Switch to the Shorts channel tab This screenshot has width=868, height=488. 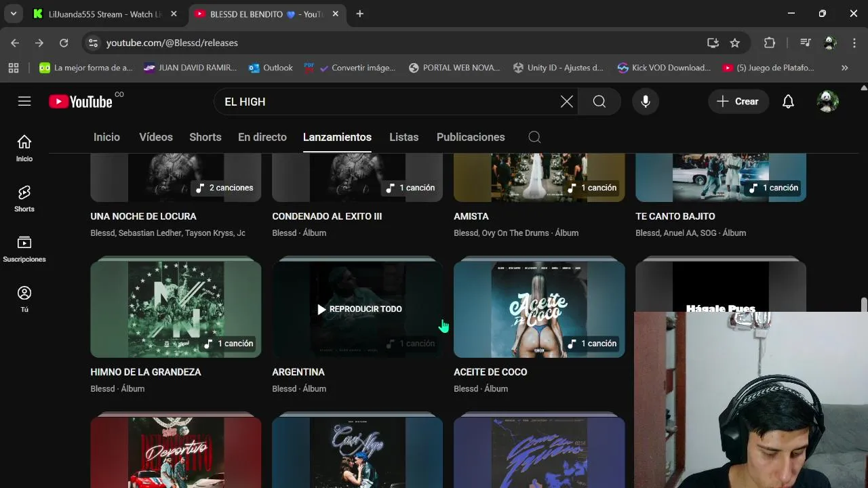click(x=205, y=137)
